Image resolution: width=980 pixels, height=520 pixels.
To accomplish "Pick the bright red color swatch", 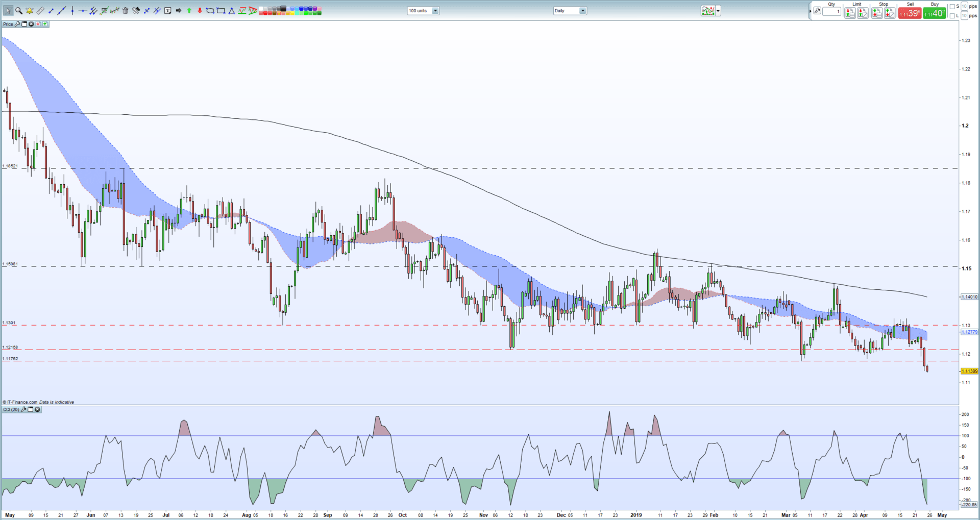I will pyautogui.click(x=265, y=13).
